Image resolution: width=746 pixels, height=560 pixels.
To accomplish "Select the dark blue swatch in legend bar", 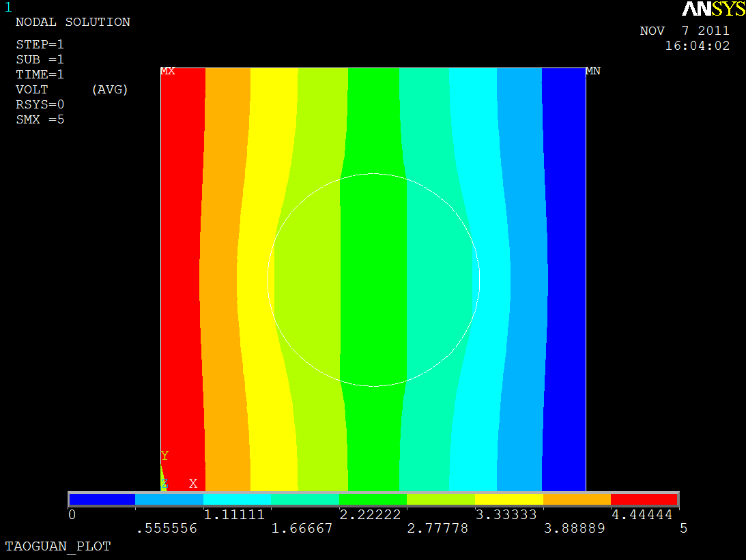I will pos(102,499).
